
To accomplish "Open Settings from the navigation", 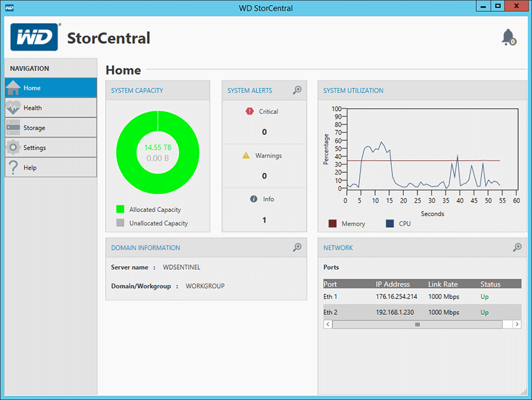I will tap(51, 148).
